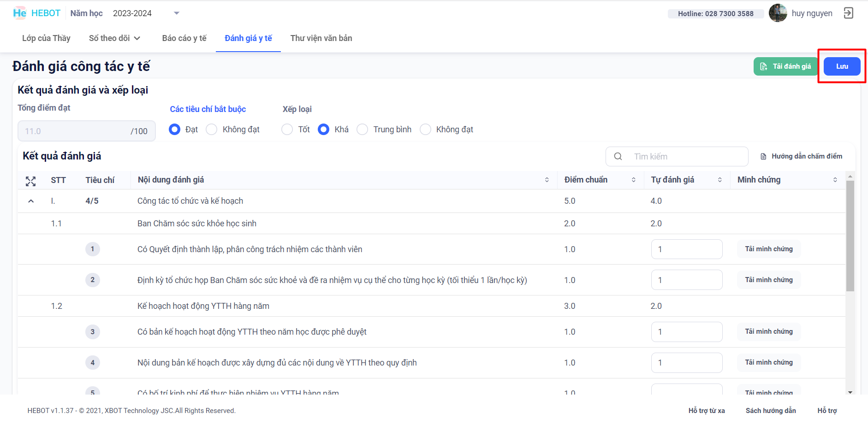Collapse section I Công tác tổ chức
The height and width of the screenshot is (425, 868).
(x=31, y=201)
